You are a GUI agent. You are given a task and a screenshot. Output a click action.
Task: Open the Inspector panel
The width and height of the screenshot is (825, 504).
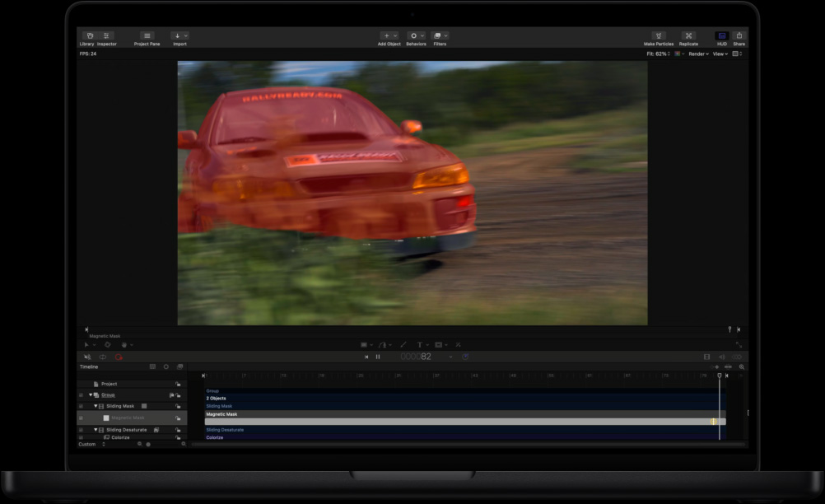[x=106, y=37]
